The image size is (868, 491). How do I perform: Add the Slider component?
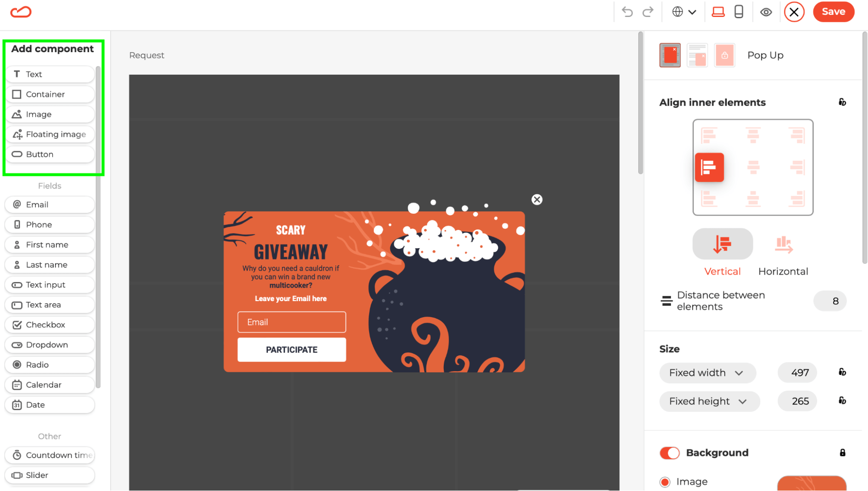[x=50, y=475]
